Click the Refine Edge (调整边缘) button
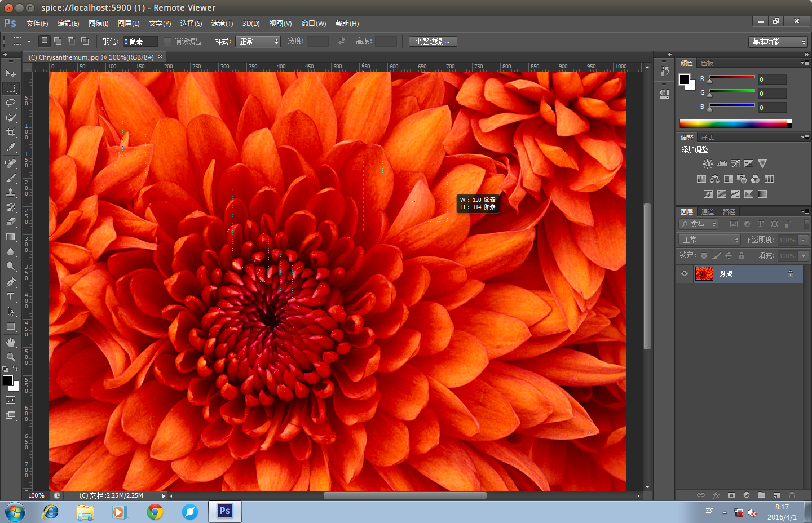812x523 pixels. [433, 42]
